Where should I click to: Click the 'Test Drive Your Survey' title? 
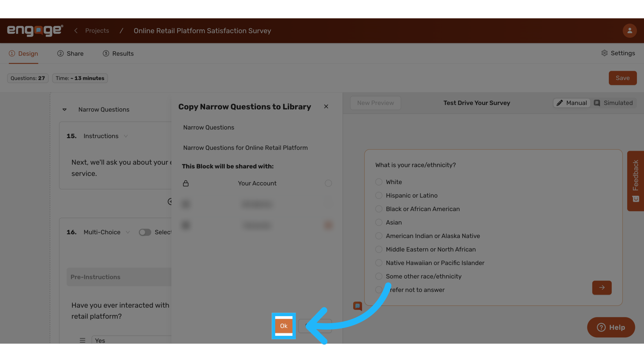coord(477,103)
